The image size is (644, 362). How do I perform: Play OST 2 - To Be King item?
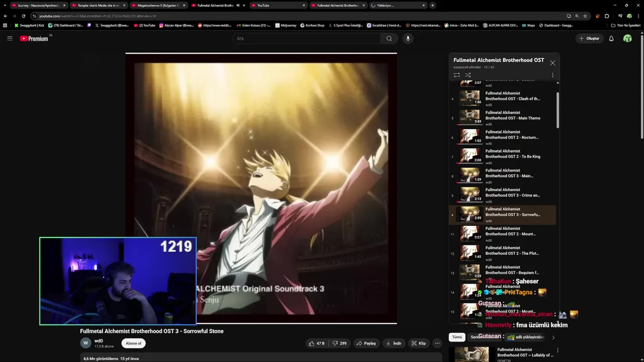click(503, 156)
